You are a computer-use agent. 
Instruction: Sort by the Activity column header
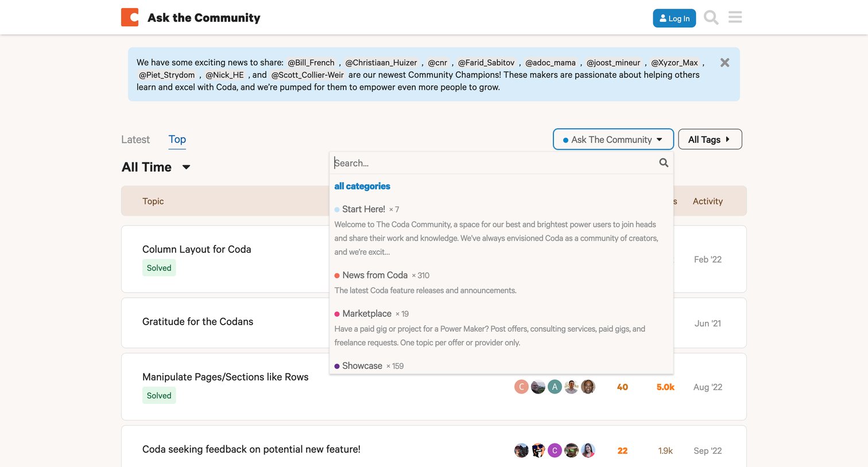point(708,201)
